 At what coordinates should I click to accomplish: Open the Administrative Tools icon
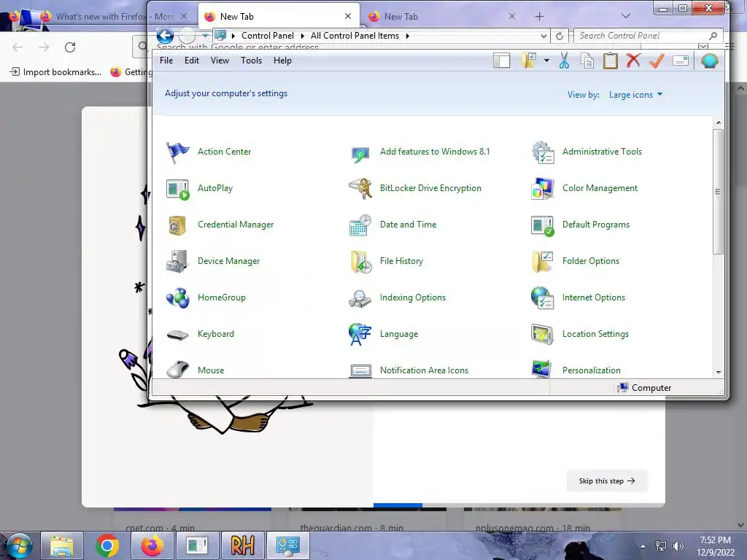click(543, 152)
